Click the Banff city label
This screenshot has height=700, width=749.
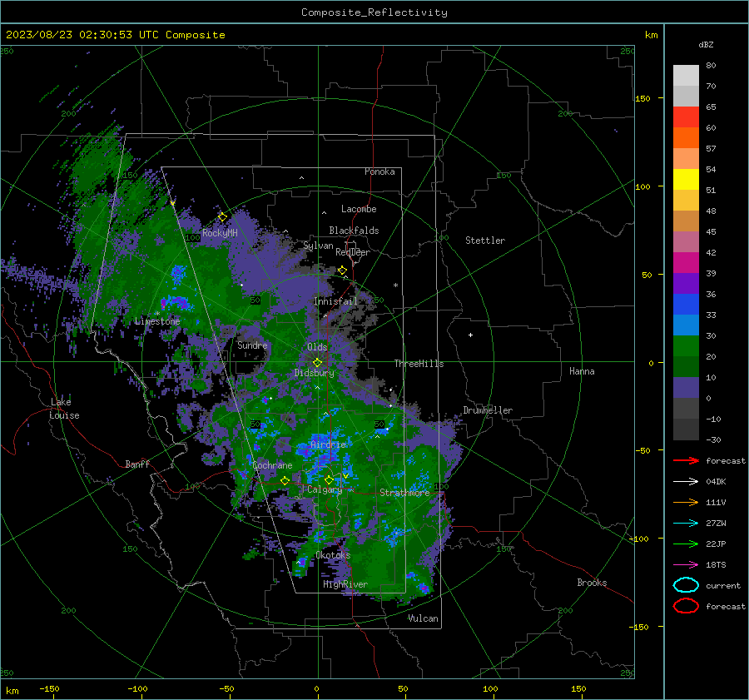(x=137, y=464)
